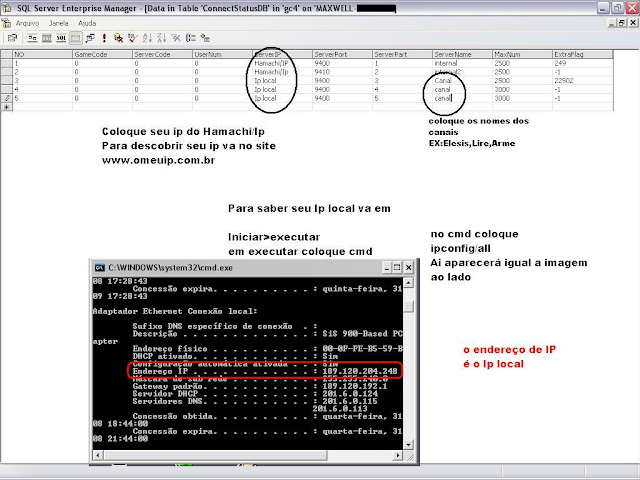The width and height of the screenshot is (640, 480).
Task: Click the ExtraFlag cell containing 22502
Action: click(x=570, y=81)
